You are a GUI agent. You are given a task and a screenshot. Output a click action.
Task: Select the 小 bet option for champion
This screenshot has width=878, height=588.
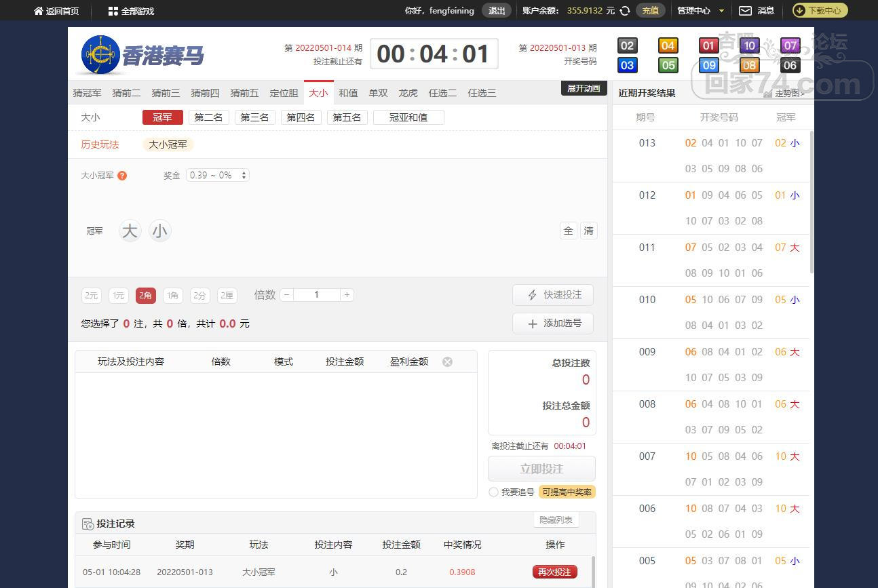tap(159, 231)
